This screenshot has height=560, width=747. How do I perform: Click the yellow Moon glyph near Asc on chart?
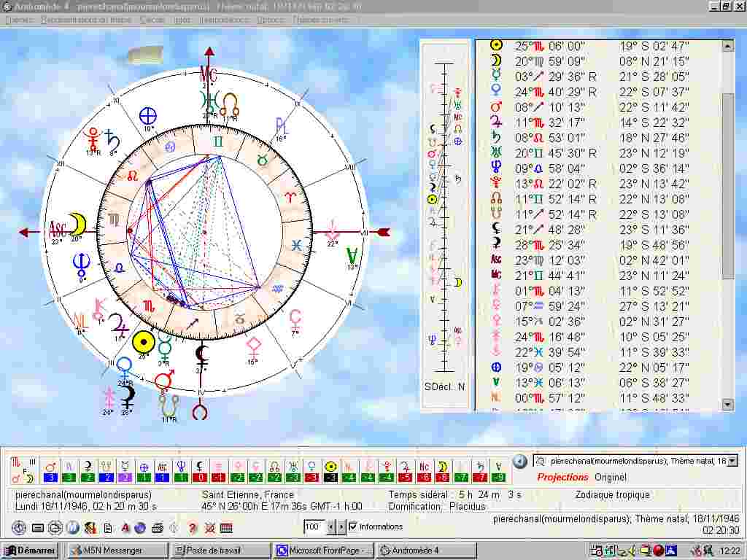(77, 225)
